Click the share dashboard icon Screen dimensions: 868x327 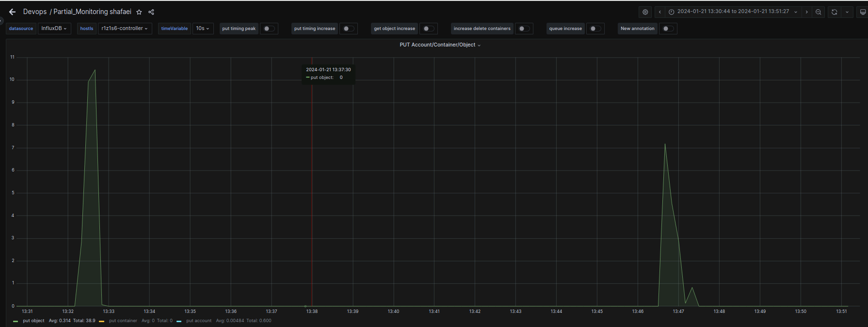(151, 12)
